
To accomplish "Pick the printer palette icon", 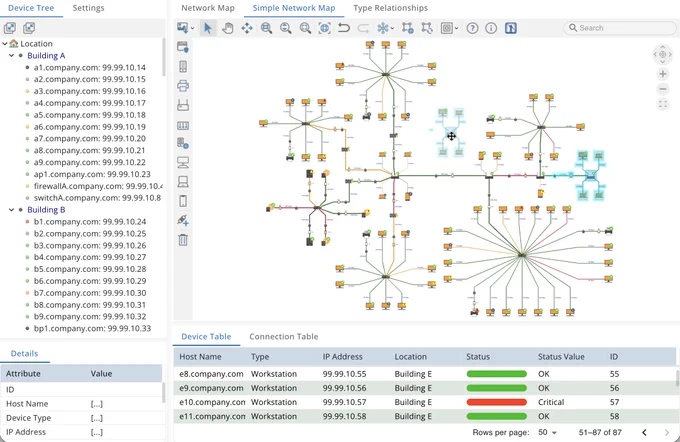I will click(183, 85).
